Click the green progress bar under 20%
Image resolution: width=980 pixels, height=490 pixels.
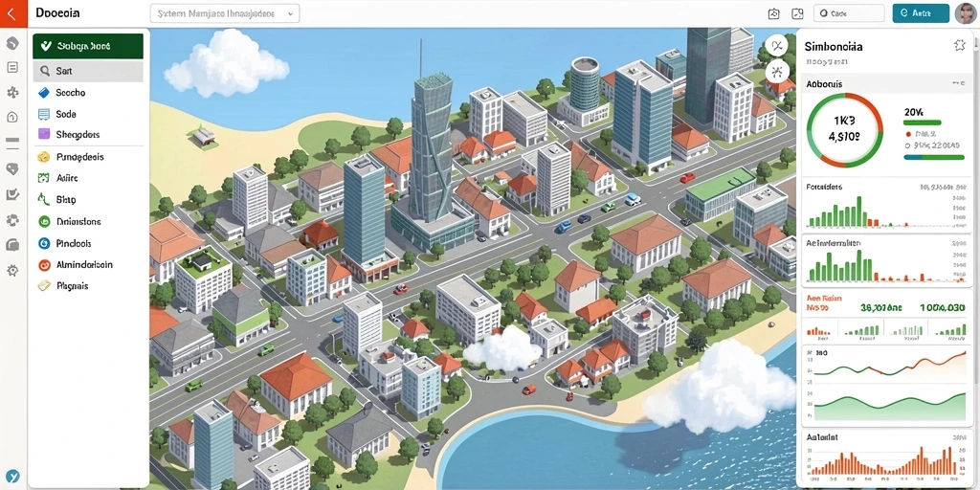tap(922, 123)
